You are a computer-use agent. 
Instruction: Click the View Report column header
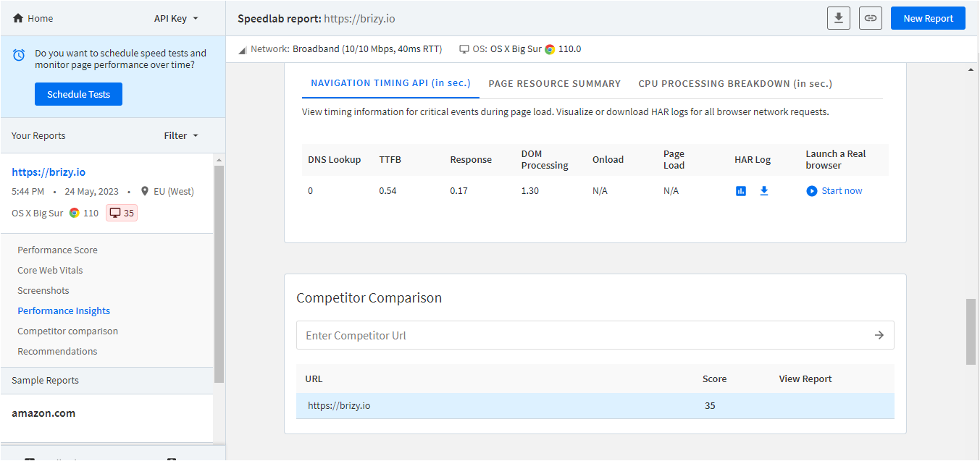805,378
